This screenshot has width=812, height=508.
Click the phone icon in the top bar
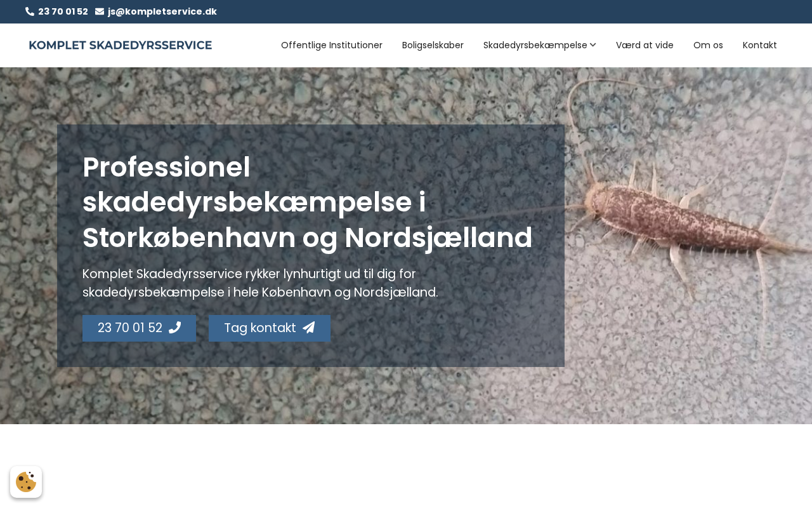click(x=30, y=11)
